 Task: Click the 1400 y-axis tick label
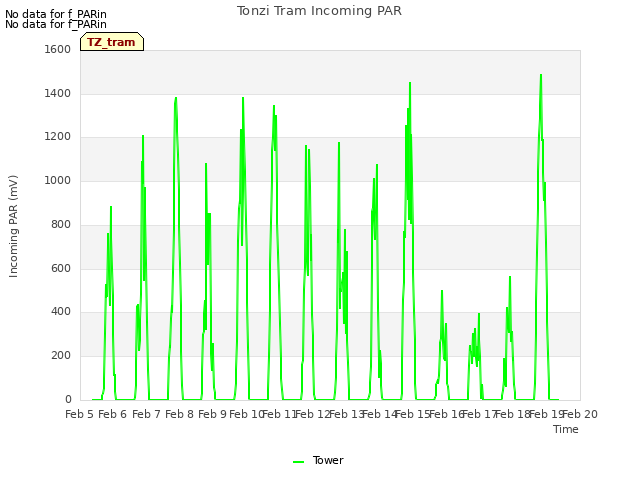point(58,93)
